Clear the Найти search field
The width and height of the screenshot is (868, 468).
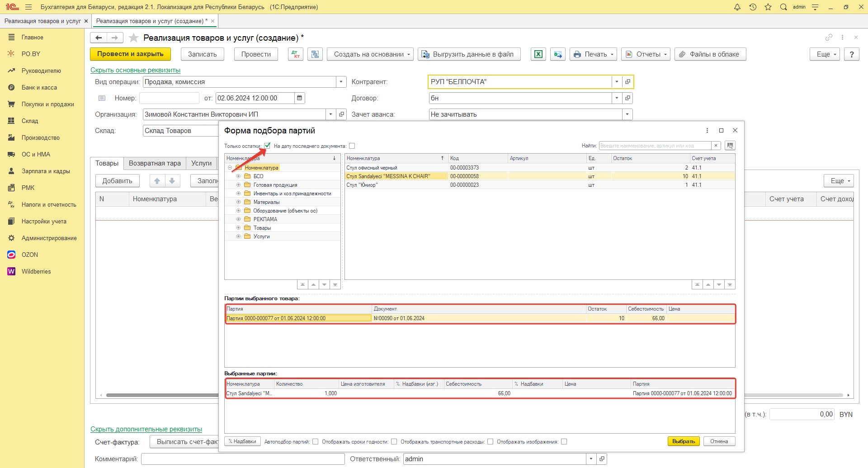pyautogui.click(x=716, y=146)
